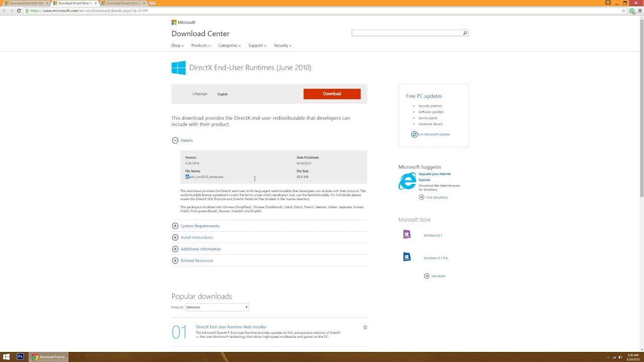Click the Windows logo beside the DirectX title
Image resolution: width=644 pixels, height=362 pixels.
coord(179,68)
